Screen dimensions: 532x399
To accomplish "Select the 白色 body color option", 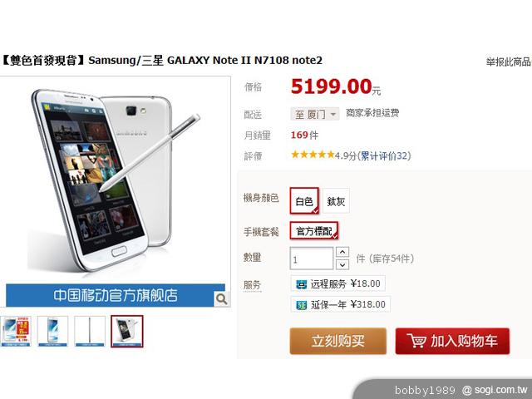I will (304, 201).
